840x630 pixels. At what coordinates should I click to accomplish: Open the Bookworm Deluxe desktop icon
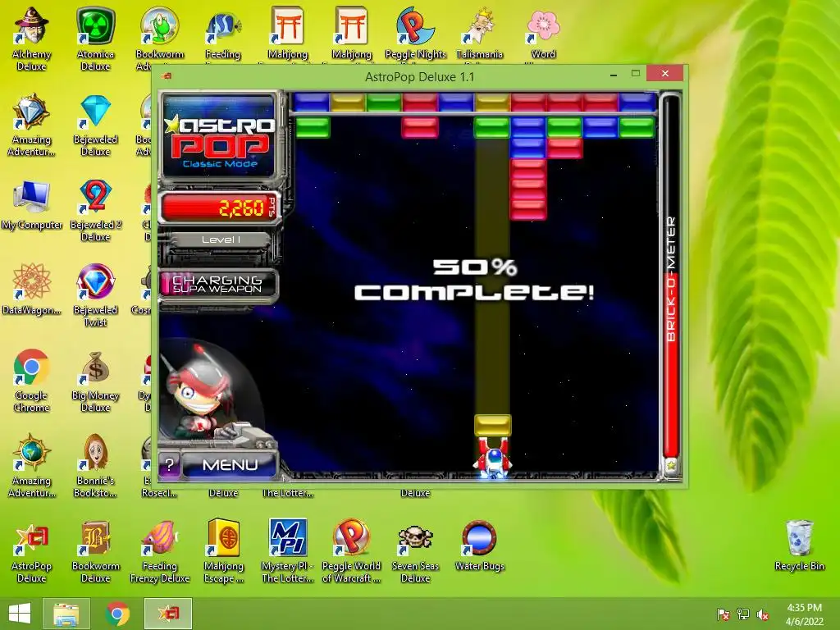(95, 552)
